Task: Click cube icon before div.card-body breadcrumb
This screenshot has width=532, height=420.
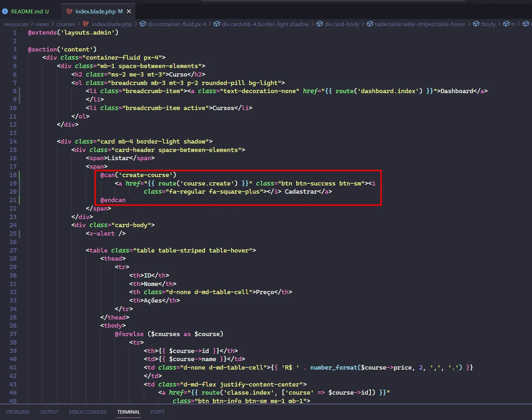Action: [x=319, y=24]
